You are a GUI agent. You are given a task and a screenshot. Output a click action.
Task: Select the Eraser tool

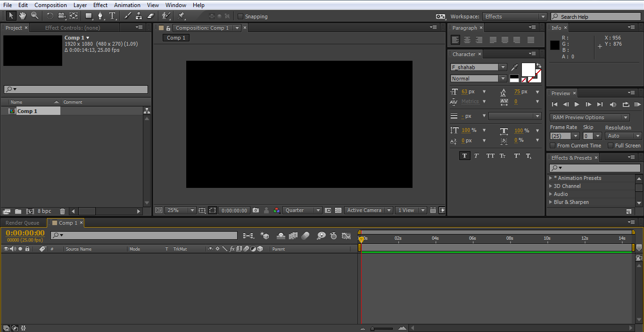151,16
